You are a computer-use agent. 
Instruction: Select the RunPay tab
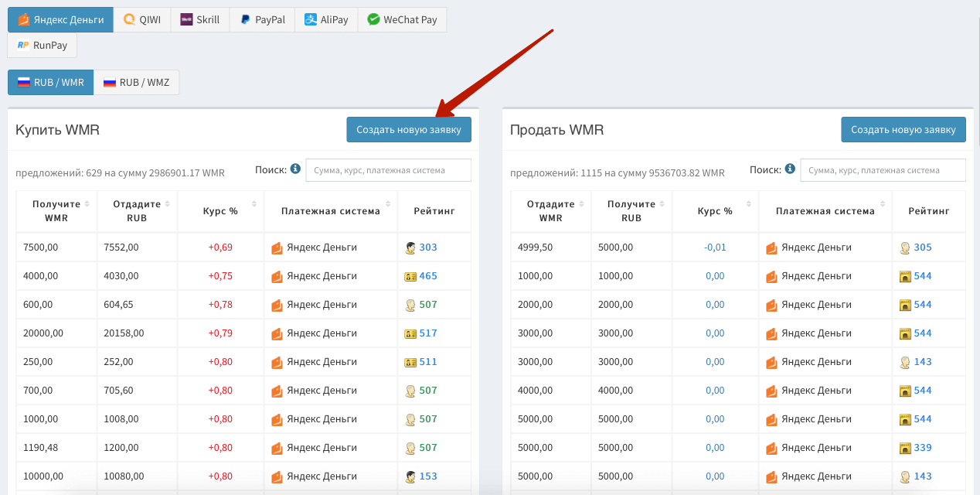coord(43,45)
